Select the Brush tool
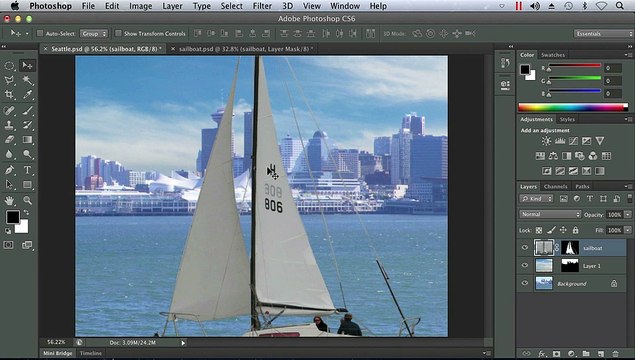Image resolution: width=635 pixels, height=360 pixels. (27, 110)
